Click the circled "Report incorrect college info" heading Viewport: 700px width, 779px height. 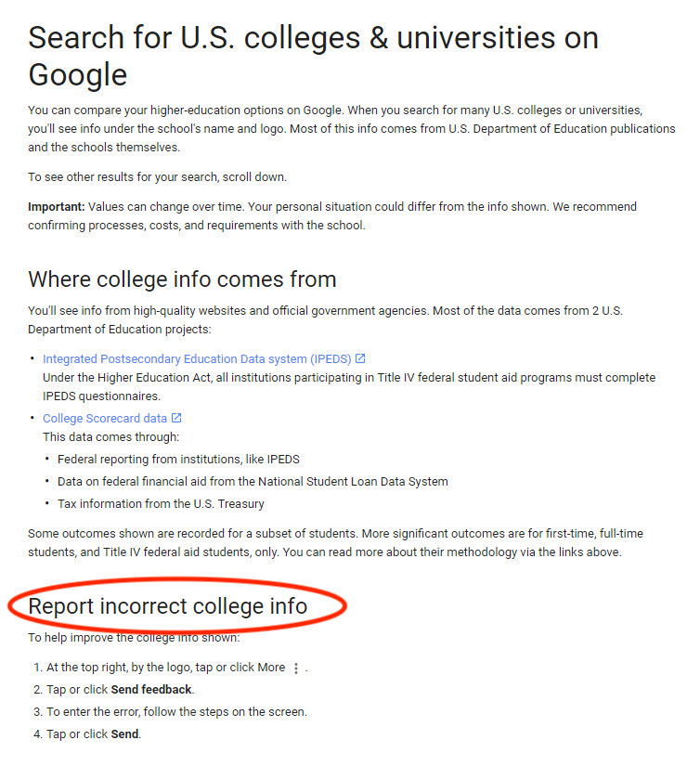click(168, 606)
